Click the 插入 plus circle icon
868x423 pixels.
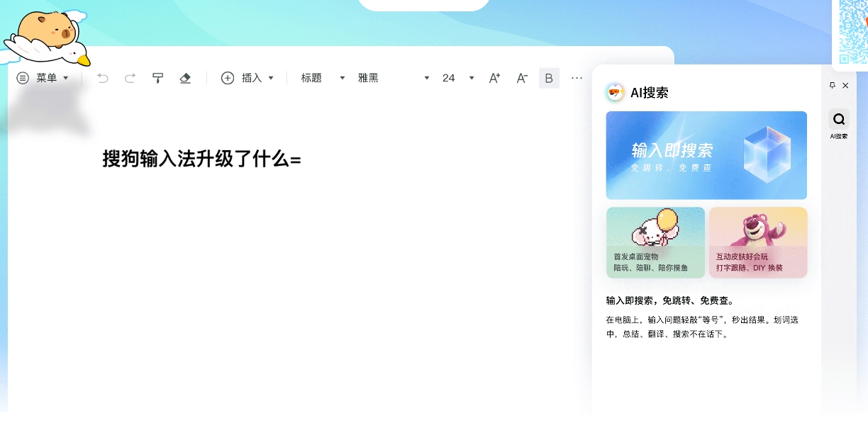[x=228, y=78]
